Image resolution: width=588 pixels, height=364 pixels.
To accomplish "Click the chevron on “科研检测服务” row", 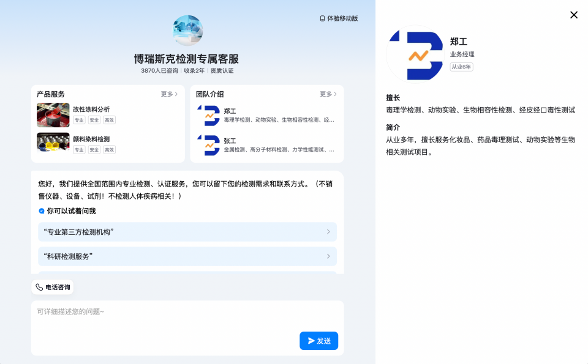I will point(328,256).
